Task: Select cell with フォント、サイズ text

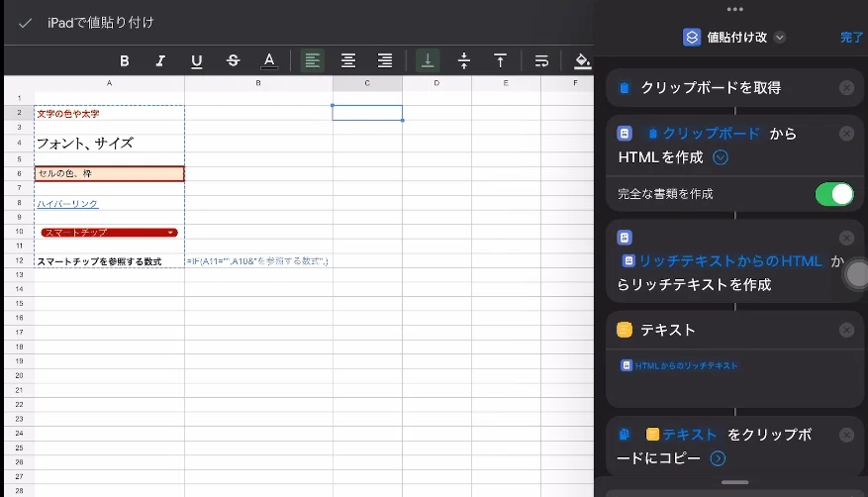Action: pyautogui.click(x=109, y=143)
